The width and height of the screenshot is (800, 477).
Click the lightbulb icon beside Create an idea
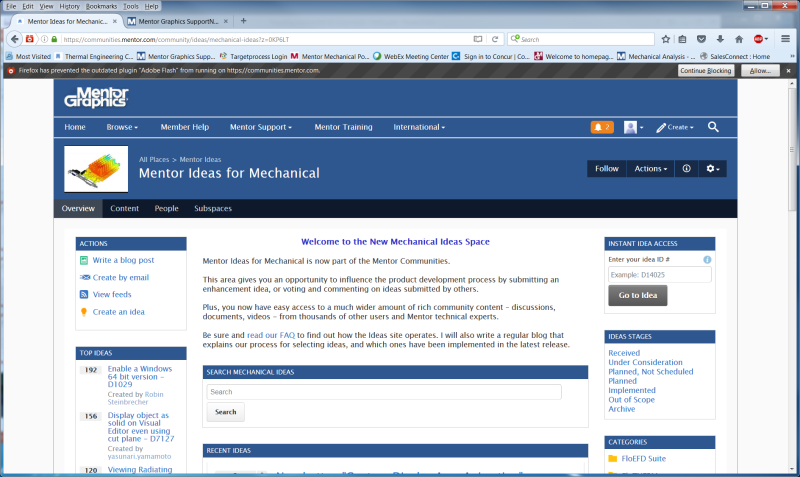(x=84, y=312)
